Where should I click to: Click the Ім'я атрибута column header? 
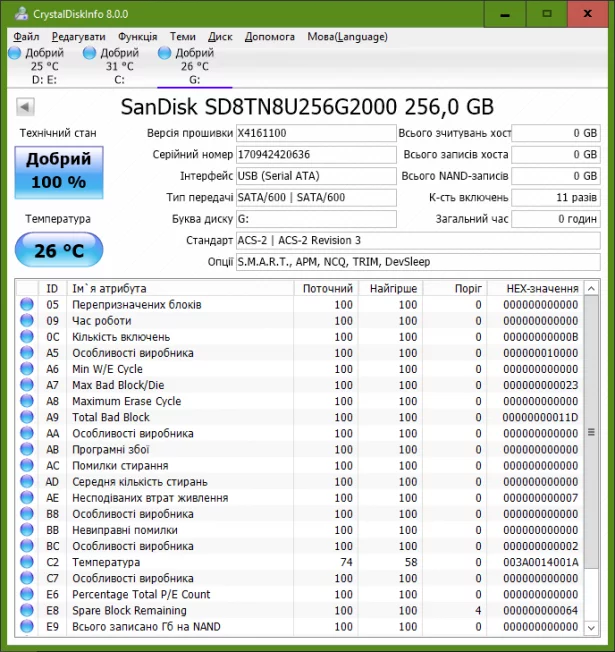pos(180,288)
